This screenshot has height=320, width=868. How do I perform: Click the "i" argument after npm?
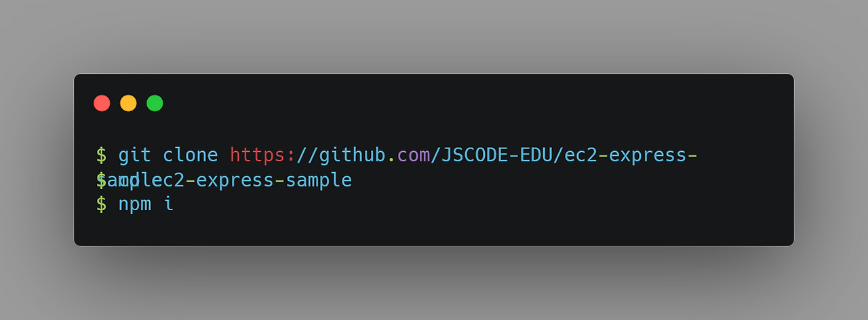169,203
